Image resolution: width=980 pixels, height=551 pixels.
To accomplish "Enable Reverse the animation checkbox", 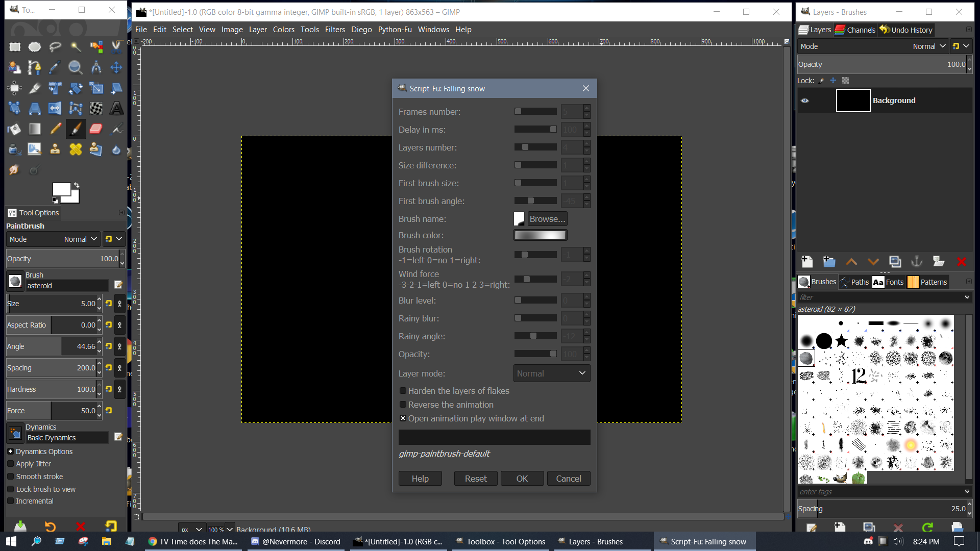I will pyautogui.click(x=403, y=405).
